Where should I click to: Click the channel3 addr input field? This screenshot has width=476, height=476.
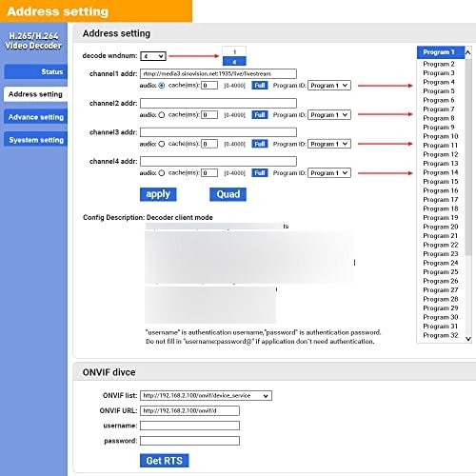click(218, 132)
